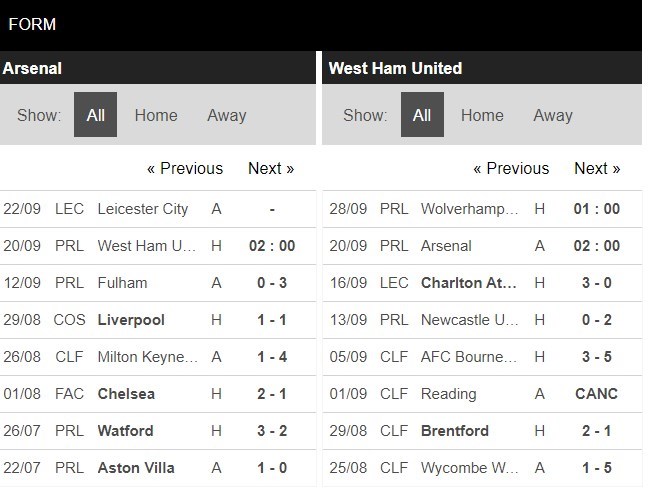The image size is (648, 496).
Task: Open West Ham's Next results page
Action: click(597, 168)
